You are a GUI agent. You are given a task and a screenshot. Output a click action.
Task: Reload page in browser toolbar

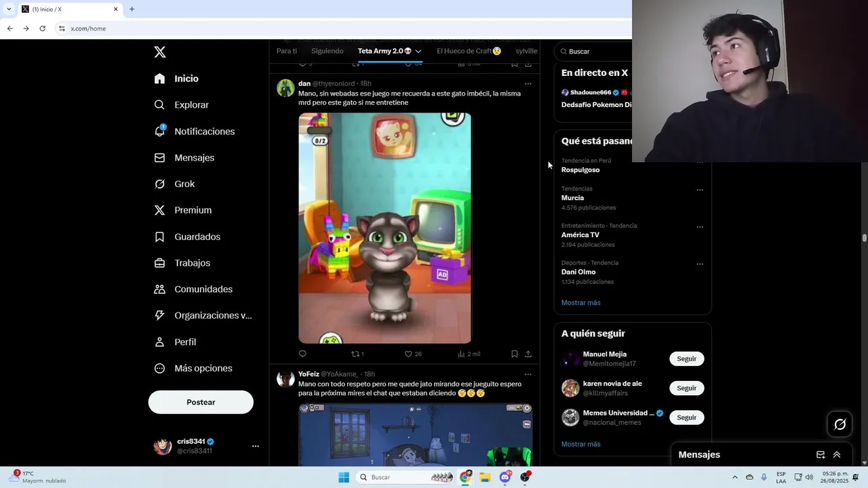(x=42, y=28)
